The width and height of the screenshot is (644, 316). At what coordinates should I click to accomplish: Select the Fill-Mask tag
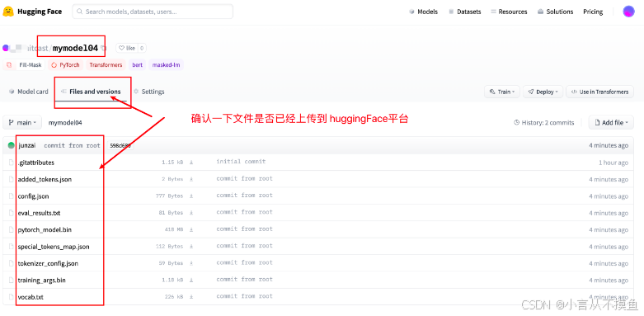[x=25, y=65]
